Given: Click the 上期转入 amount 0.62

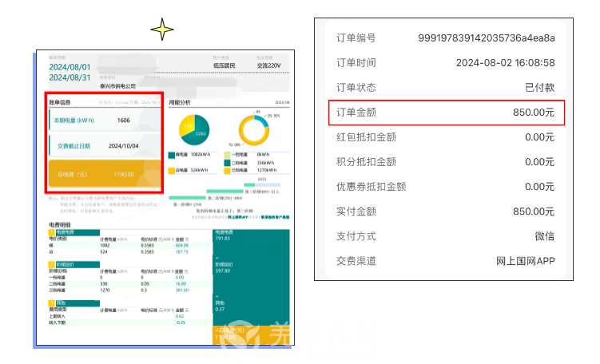Looking at the screenshot, I should click(x=180, y=316).
